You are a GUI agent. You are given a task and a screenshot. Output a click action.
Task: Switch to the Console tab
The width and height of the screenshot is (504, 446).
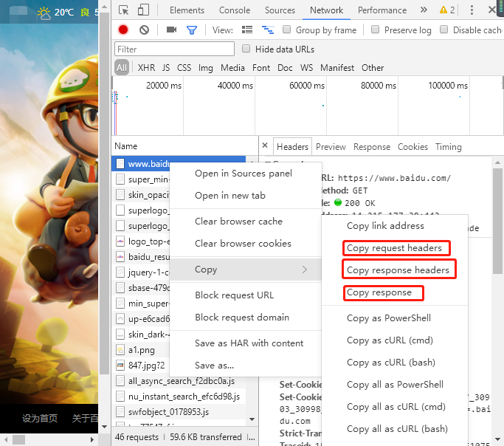point(235,10)
